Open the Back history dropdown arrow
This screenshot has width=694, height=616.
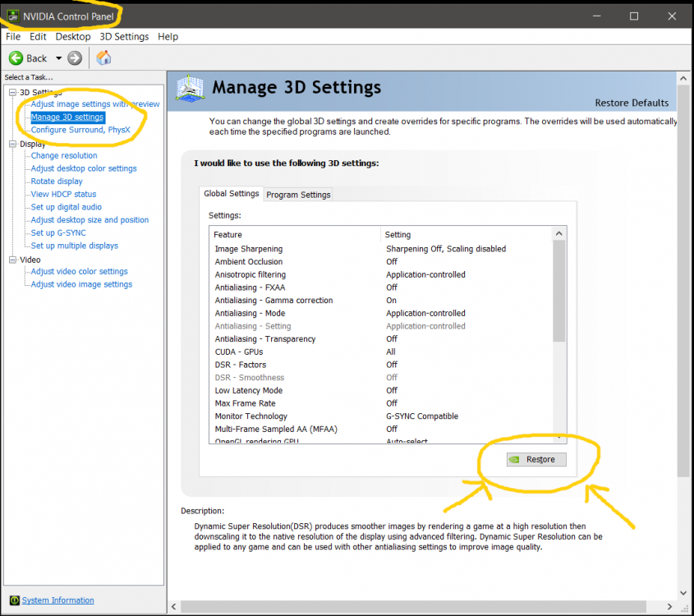[58, 58]
